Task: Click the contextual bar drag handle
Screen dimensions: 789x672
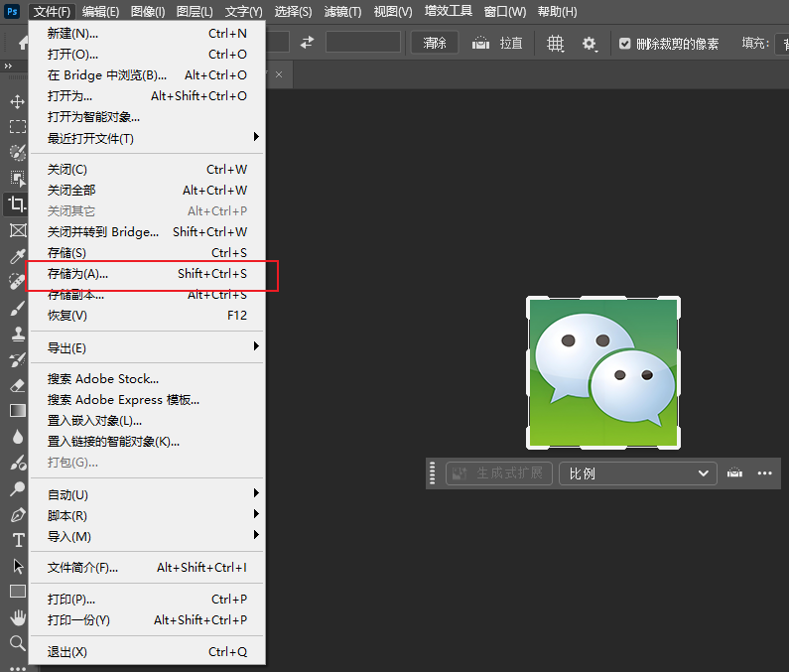Action: coord(433,473)
